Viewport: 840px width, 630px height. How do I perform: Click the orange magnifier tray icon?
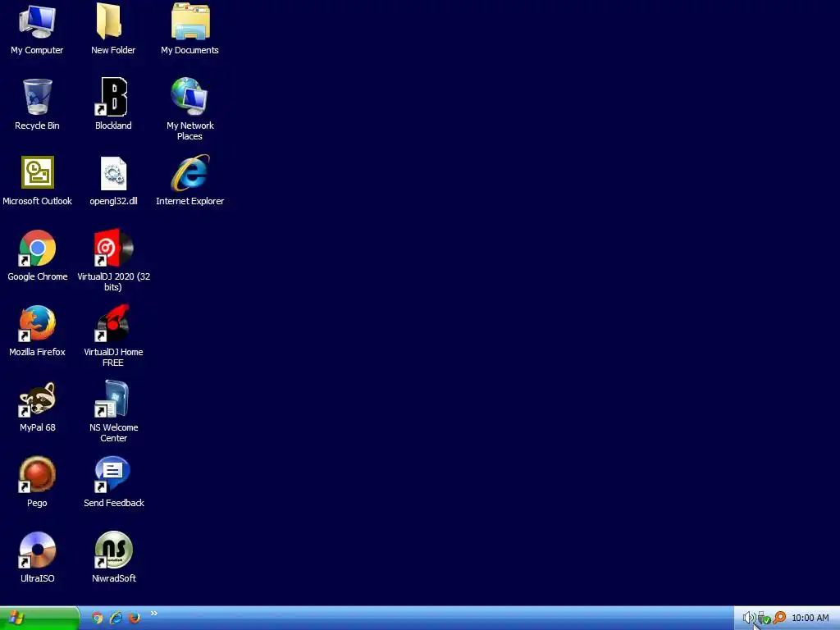pos(779,618)
